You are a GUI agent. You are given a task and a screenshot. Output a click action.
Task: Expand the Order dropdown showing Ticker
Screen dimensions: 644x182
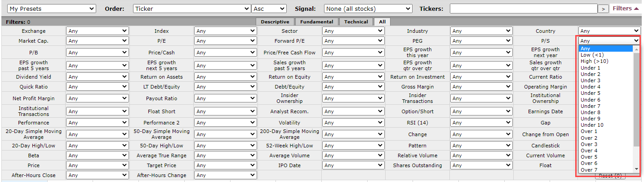tap(192, 9)
